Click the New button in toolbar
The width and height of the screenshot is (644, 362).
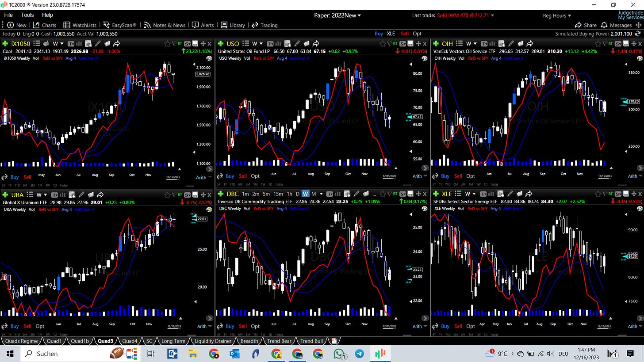point(17,25)
